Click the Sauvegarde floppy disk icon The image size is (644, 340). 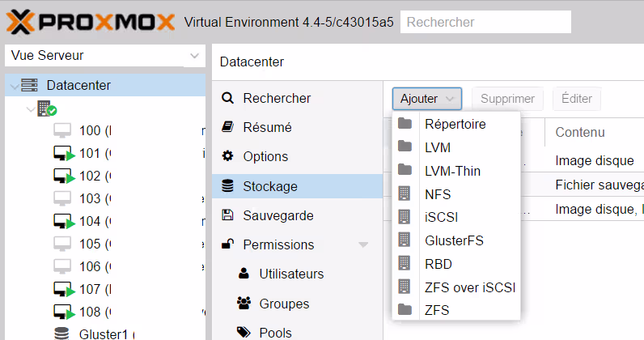tap(227, 215)
